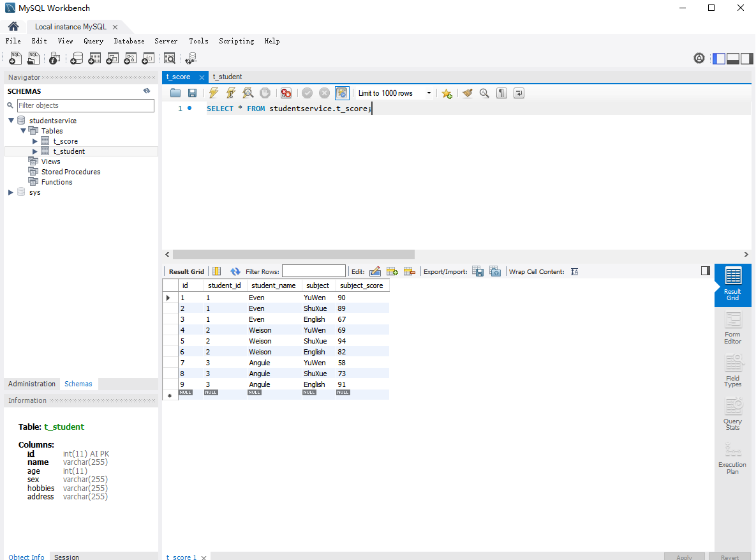The width and height of the screenshot is (756, 560).
Task: Refresh the SCHEMAS list
Action: click(x=147, y=91)
